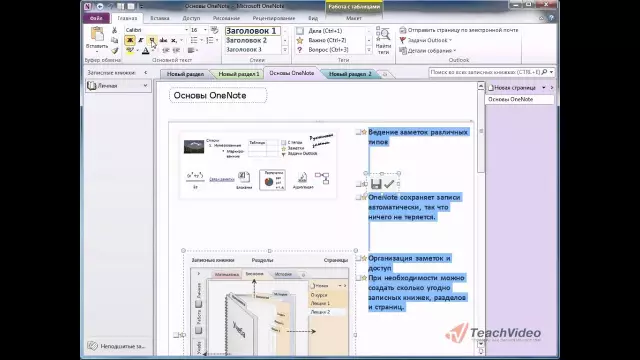Viewport: 640px width, 360px height.
Task: Switch to the Вставка ribbon tab
Action: (160, 18)
